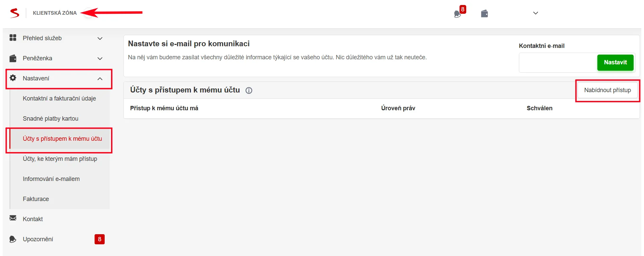The image size is (644, 256).
Task: Open the Kontakt menu item
Action: (33, 219)
